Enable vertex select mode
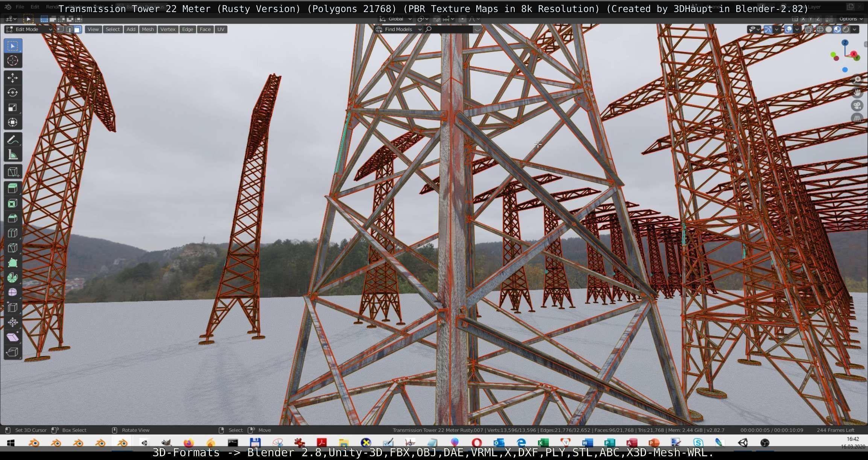 click(x=61, y=29)
